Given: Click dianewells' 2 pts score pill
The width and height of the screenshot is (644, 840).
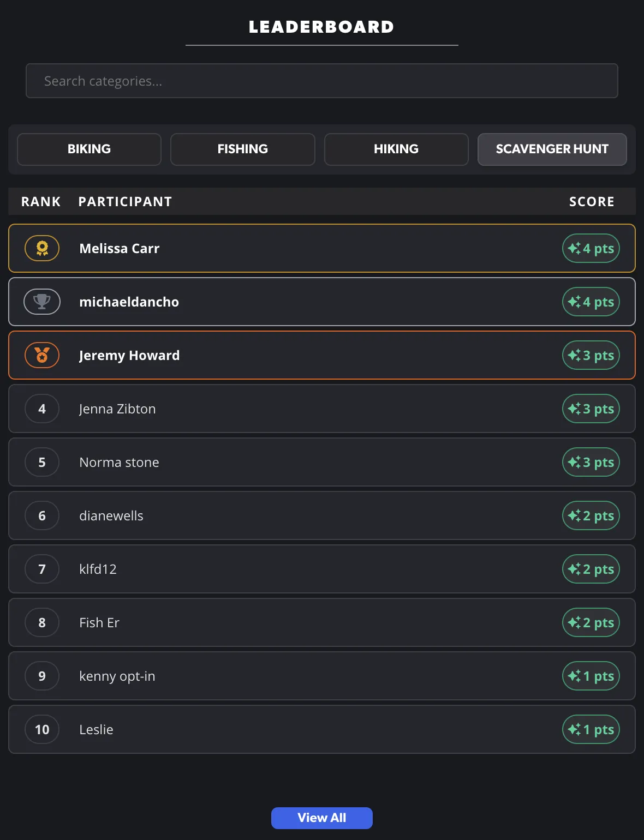Looking at the screenshot, I should 591,515.
